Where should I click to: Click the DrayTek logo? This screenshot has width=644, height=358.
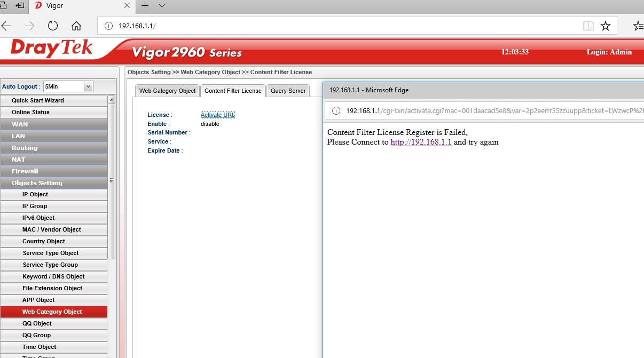(x=51, y=49)
